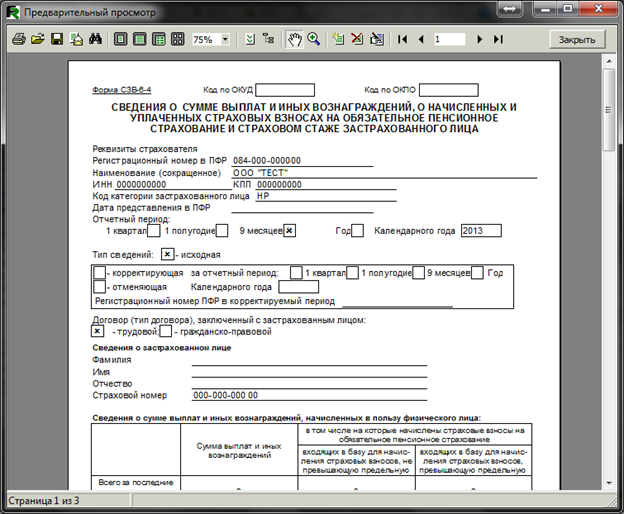The width and height of the screenshot is (624, 514).
Task: Select 100% zoom view icon
Action: tap(159, 39)
